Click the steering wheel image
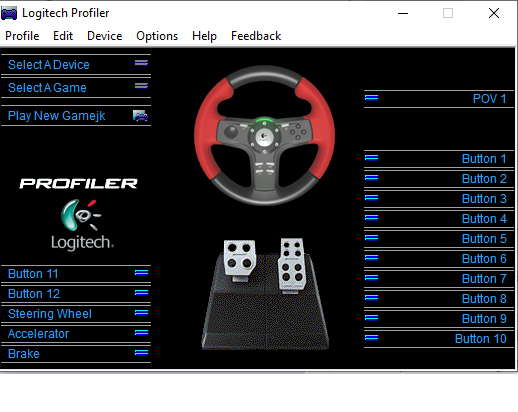This screenshot has width=518, height=412. (x=264, y=135)
